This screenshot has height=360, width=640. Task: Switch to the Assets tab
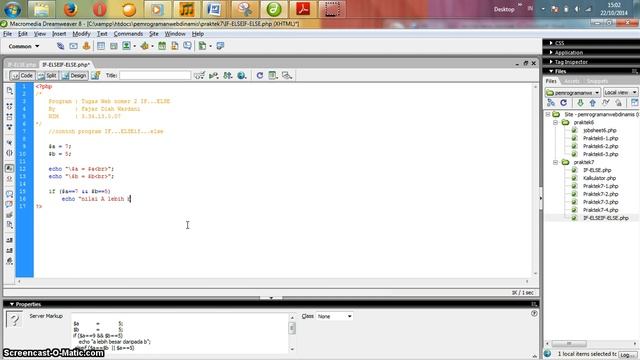tap(571, 81)
